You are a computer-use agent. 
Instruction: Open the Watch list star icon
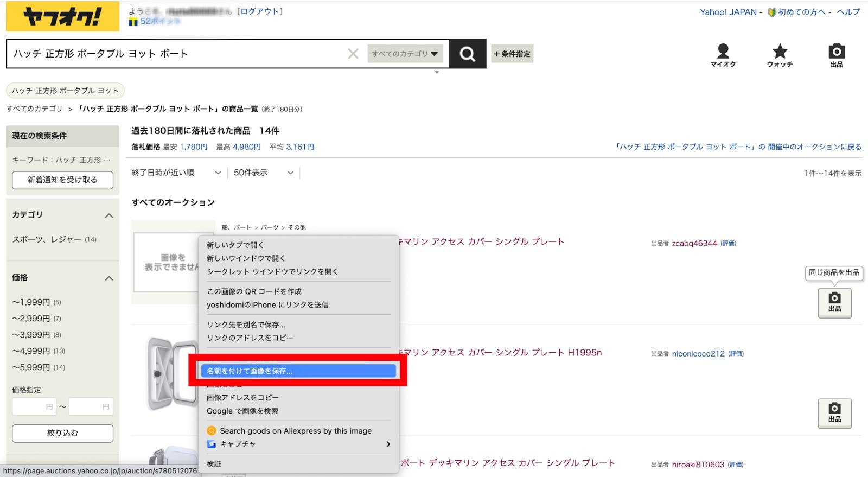click(x=780, y=55)
